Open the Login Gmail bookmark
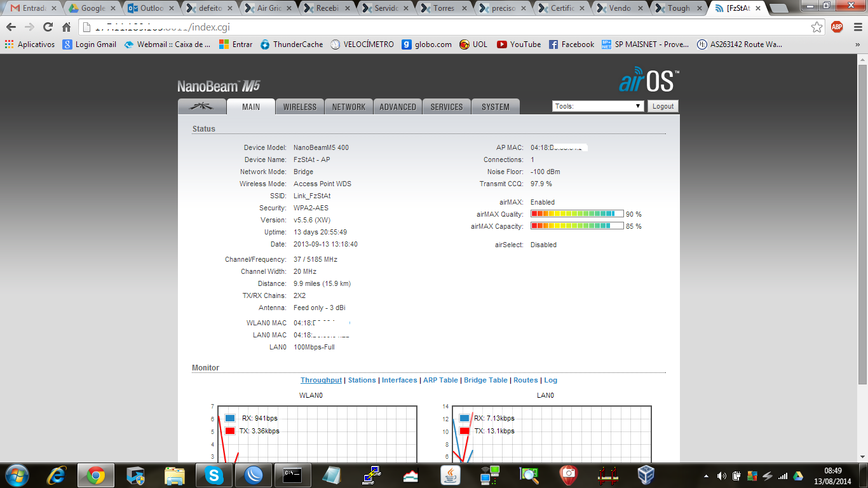 [90, 44]
